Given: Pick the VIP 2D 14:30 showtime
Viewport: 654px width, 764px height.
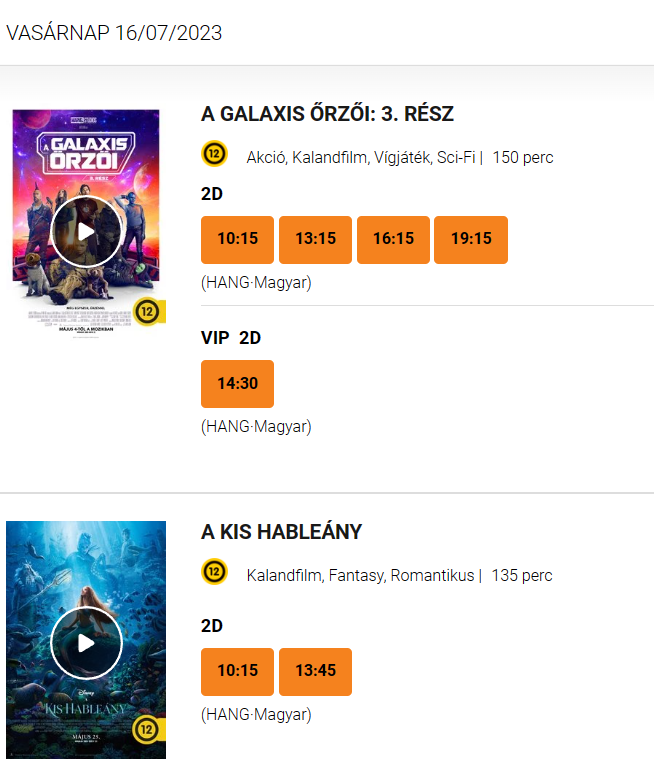Looking at the screenshot, I should click(237, 383).
